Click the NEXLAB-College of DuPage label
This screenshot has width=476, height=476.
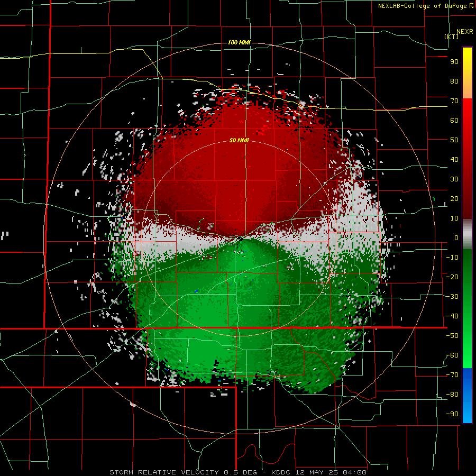click(x=426, y=6)
